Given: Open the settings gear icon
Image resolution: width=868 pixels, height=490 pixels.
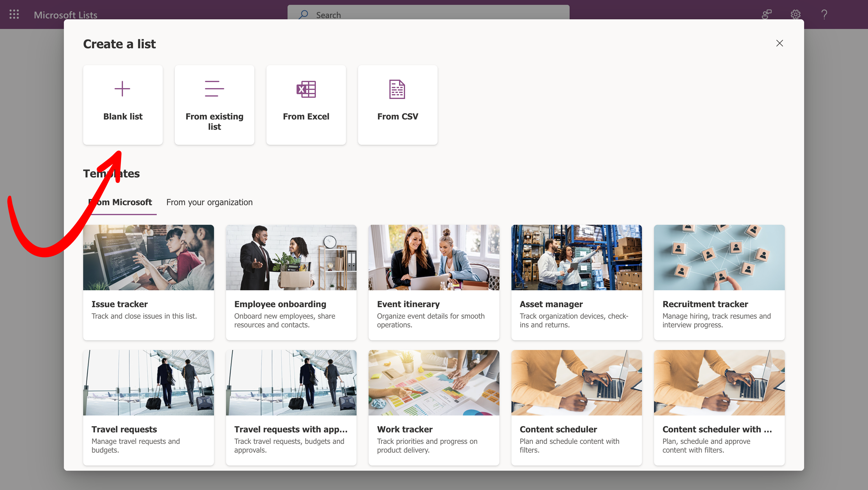Looking at the screenshot, I should coord(795,14).
